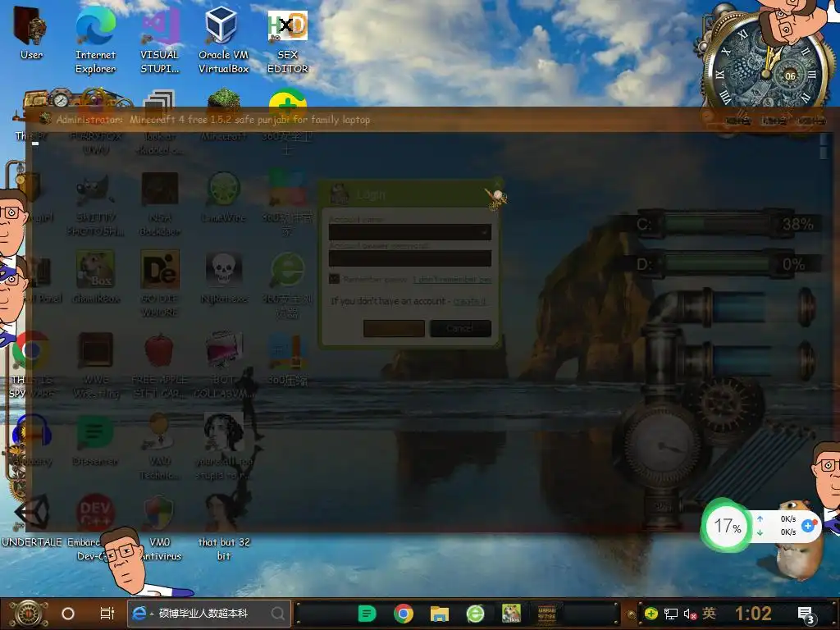Screen dimensions: 840x630
Task: Open Task View on the taskbar
Action: click(x=107, y=614)
